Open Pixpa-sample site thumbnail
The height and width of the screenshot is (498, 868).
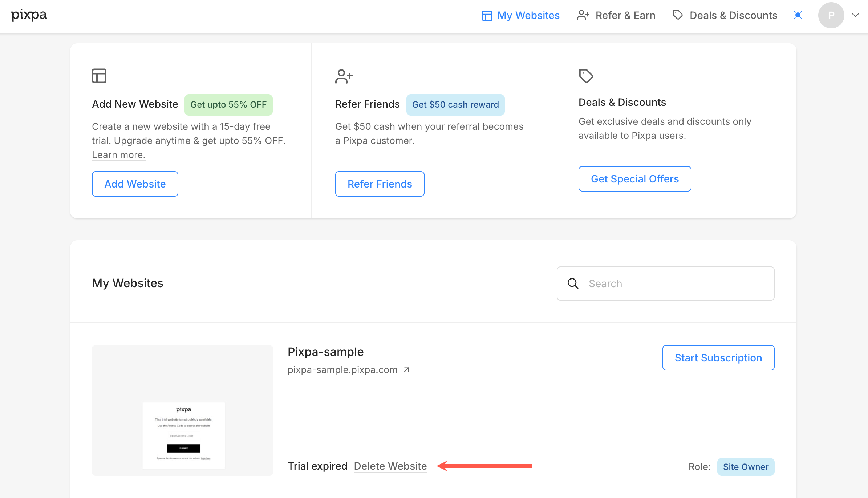pyautogui.click(x=182, y=410)
